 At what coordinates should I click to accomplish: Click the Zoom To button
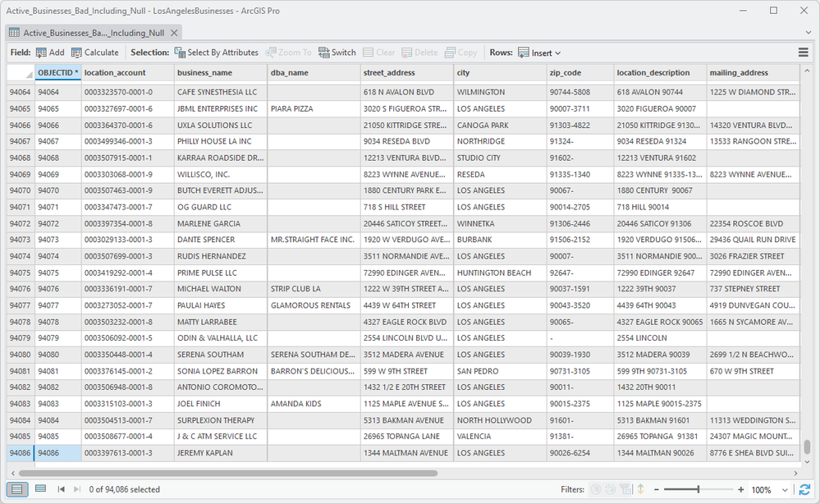click(288, 53)
